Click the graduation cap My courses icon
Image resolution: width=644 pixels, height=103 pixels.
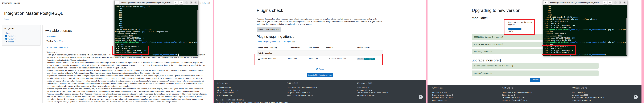coord(6,39)
